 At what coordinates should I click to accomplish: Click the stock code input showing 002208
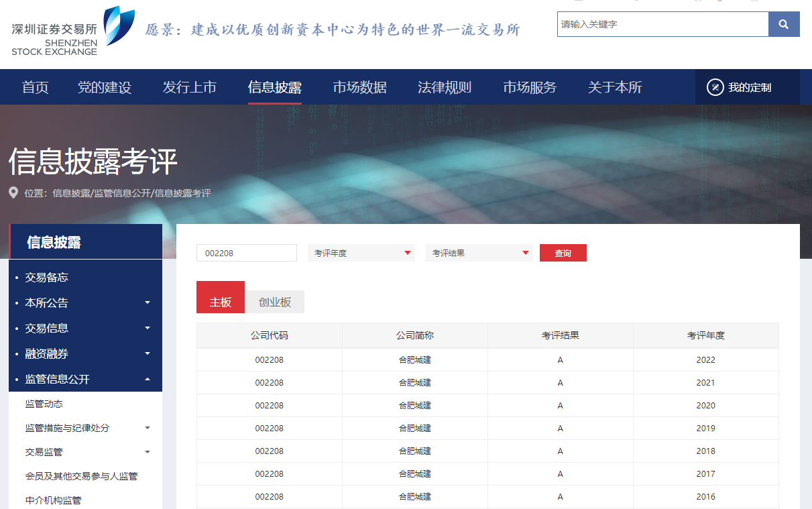pos(246,253)
